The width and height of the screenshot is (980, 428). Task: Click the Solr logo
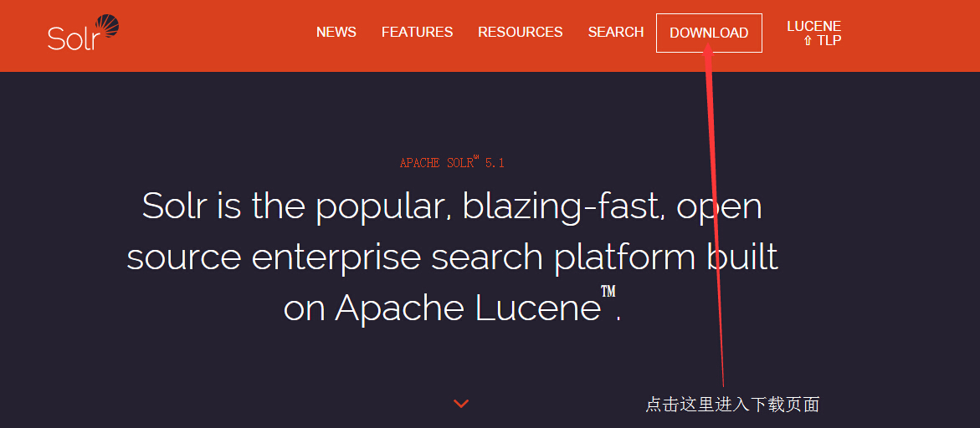pos(83,33)
